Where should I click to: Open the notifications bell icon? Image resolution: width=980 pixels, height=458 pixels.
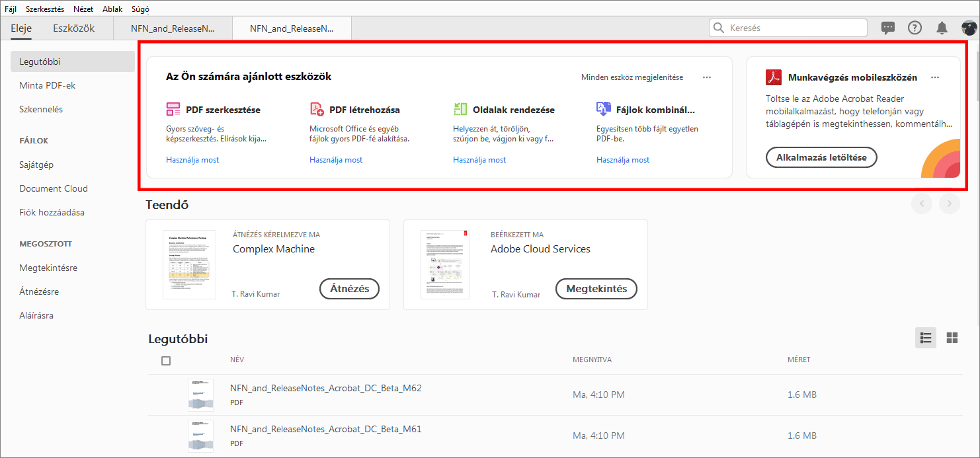(x=942, y=28)
